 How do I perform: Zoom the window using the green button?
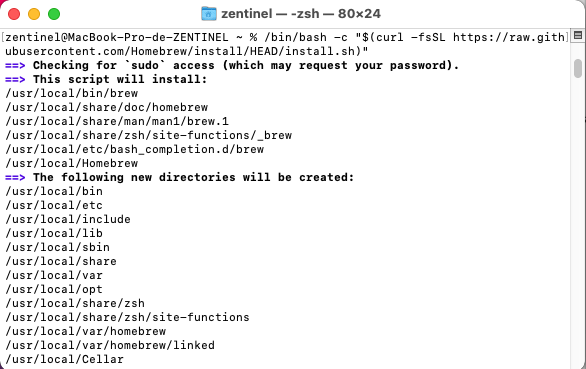click(x=54, y=14)
